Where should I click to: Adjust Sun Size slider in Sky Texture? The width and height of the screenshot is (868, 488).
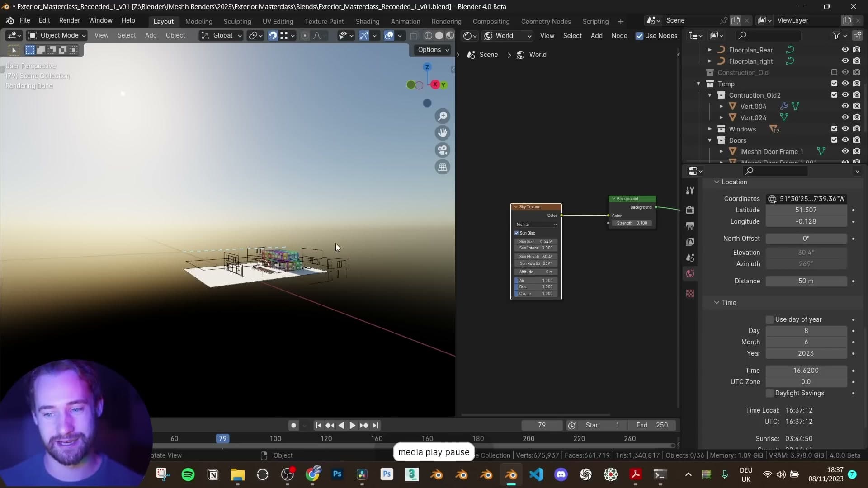pyautogui.click(x=536, y=242)
